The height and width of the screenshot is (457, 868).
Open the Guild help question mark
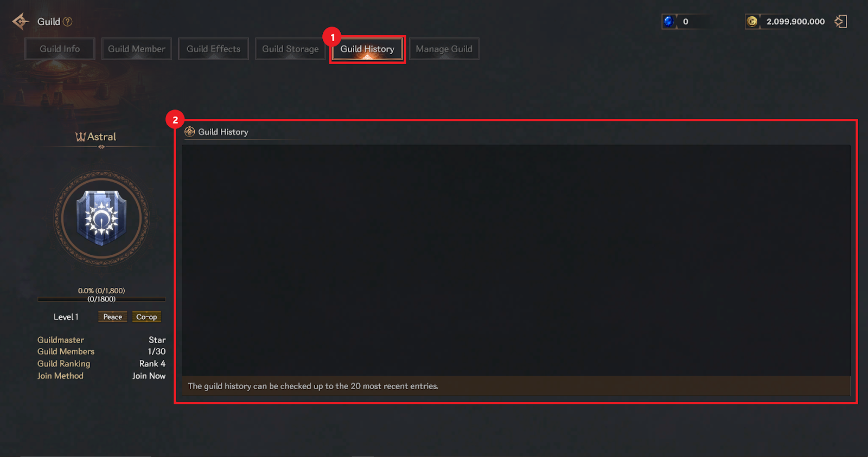68,22
